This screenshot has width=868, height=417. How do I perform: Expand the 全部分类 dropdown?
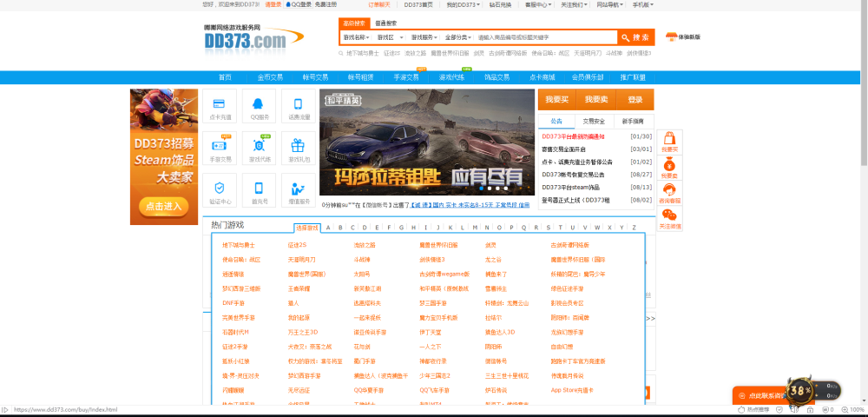pyautogui.click(x=457, y=37)
